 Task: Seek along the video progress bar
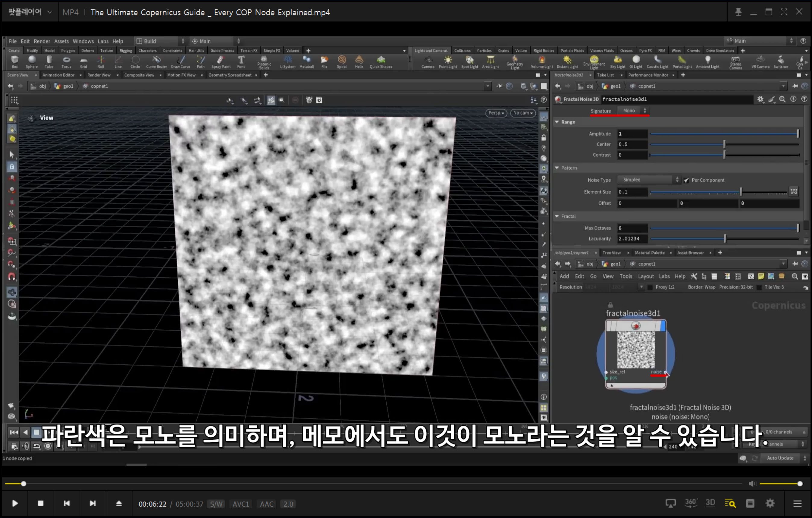point(374,484)
